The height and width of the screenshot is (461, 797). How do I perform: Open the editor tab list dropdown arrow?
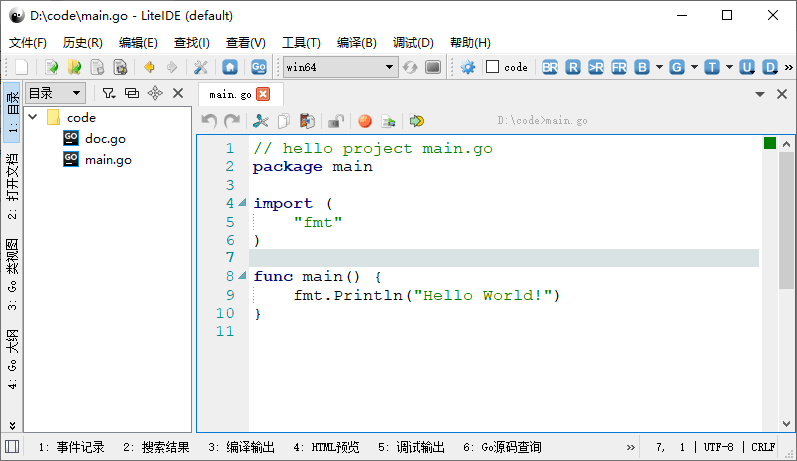[x=760, y=94]
